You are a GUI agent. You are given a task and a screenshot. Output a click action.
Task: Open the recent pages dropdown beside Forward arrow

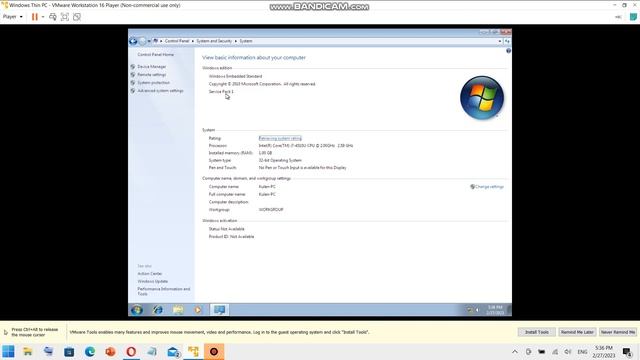149,41
